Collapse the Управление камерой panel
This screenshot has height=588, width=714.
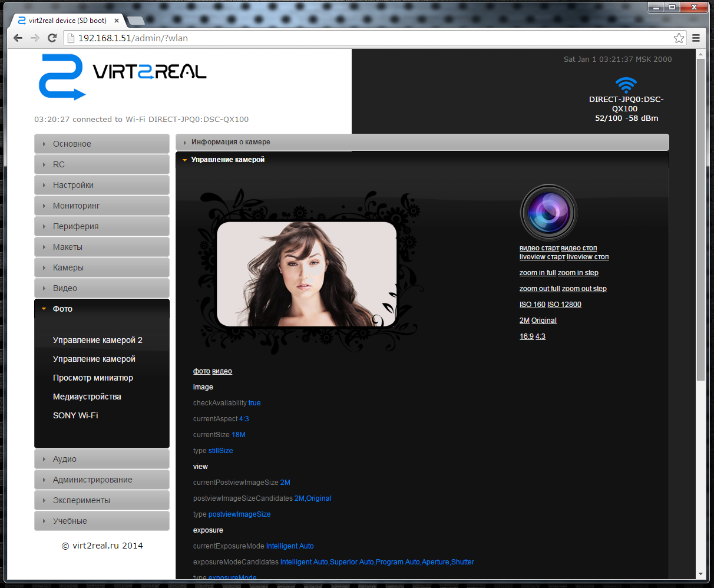pos(422,160)
